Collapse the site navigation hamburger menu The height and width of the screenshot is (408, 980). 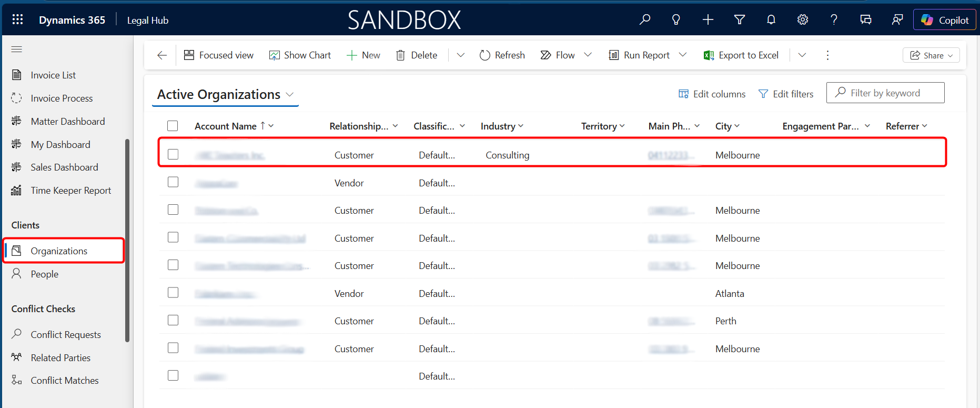click(17, 49)
